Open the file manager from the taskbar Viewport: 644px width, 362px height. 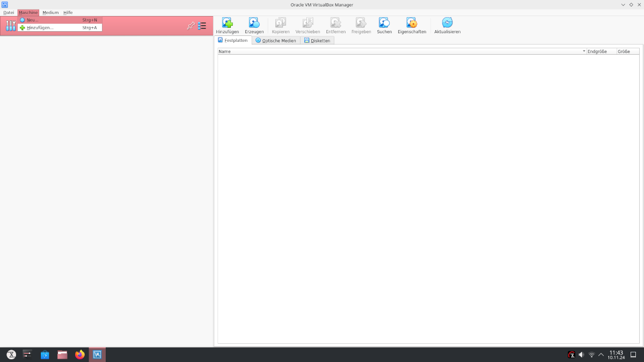[62, 354]
